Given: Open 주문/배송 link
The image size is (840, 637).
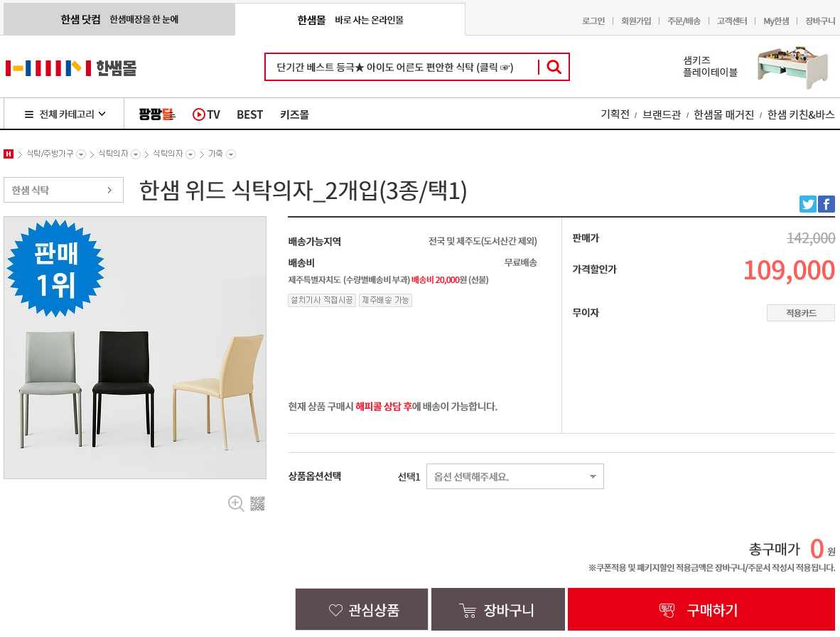Looking at the screenshot, I should click(x=684, y=21).
